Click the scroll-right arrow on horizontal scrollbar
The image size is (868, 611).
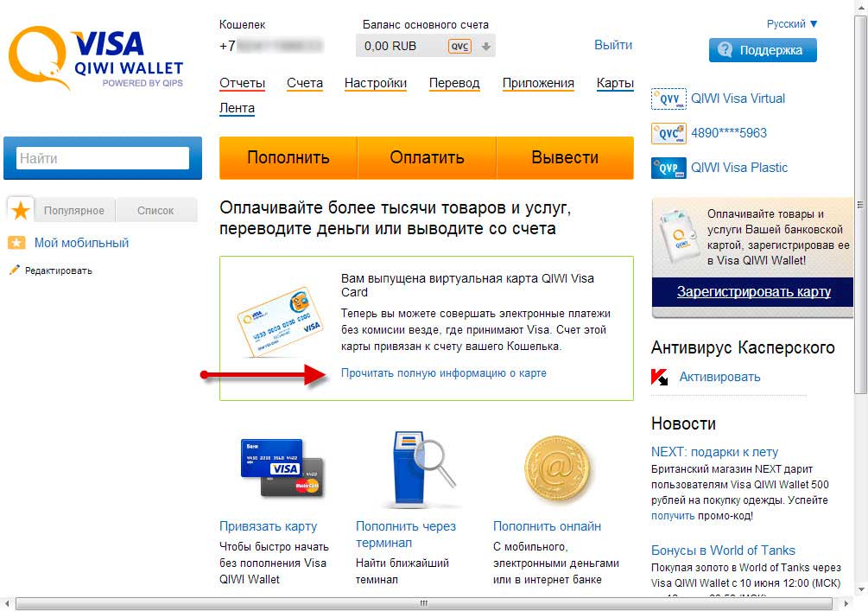point(846,603)
